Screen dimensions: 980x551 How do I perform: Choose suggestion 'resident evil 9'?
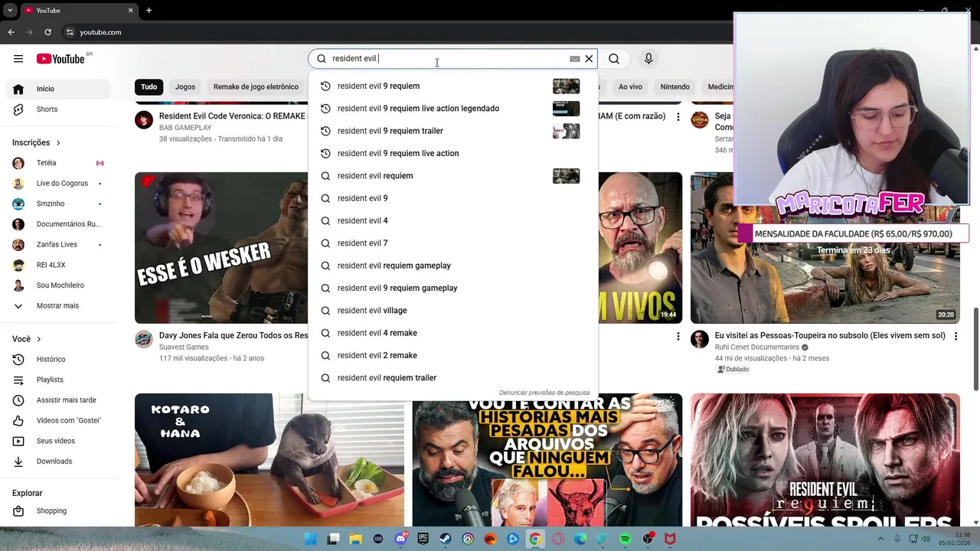pyautogui.click(x=452, y=198)
